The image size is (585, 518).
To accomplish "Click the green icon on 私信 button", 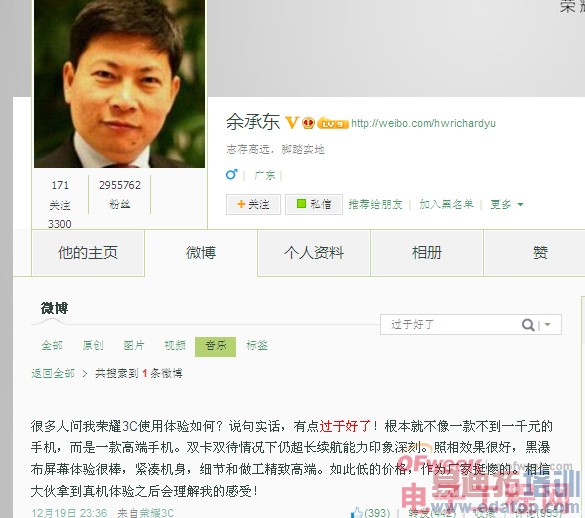I will point(301,204).
